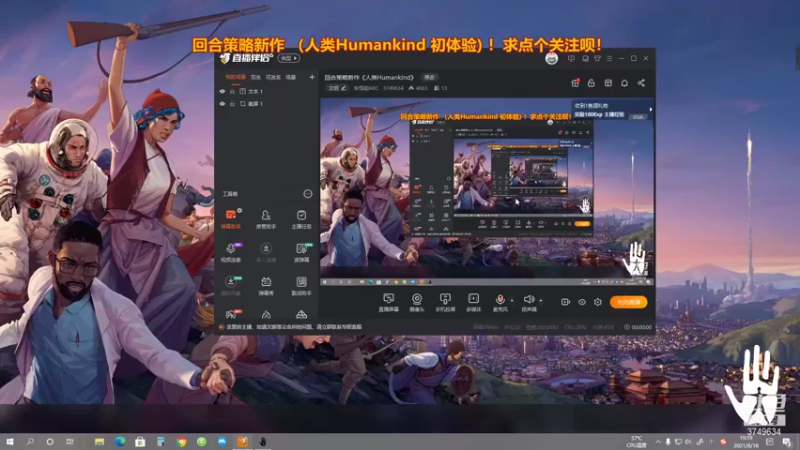The width and height of the screenshot is (800, 450).
Task: Add a 摄像头 webcam source
Action: pyautogui.click(x=417, y=302)
